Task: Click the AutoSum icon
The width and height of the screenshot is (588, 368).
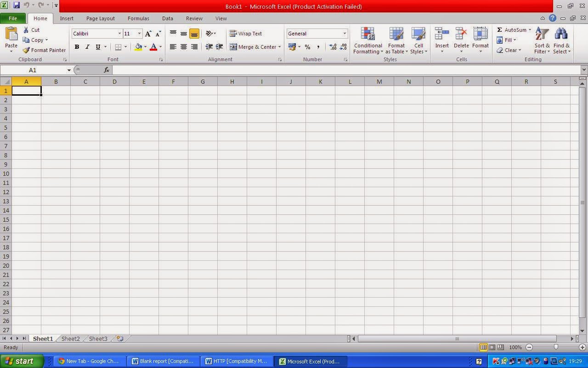Action: pyautogui.click(x=500, y=29)
